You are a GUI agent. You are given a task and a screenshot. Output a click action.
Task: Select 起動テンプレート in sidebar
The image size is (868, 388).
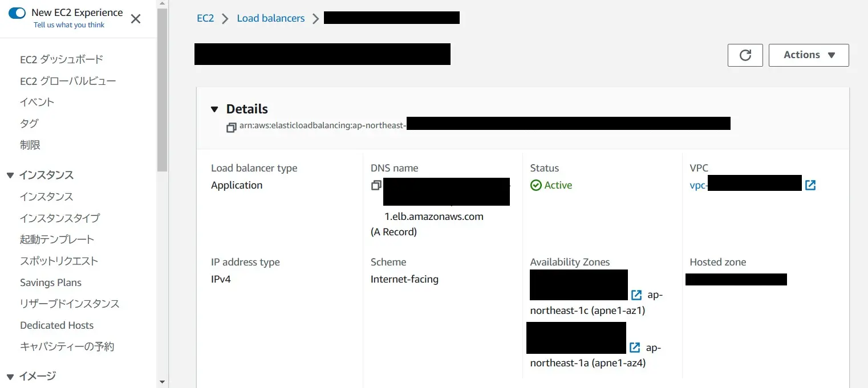click(57, 239)
